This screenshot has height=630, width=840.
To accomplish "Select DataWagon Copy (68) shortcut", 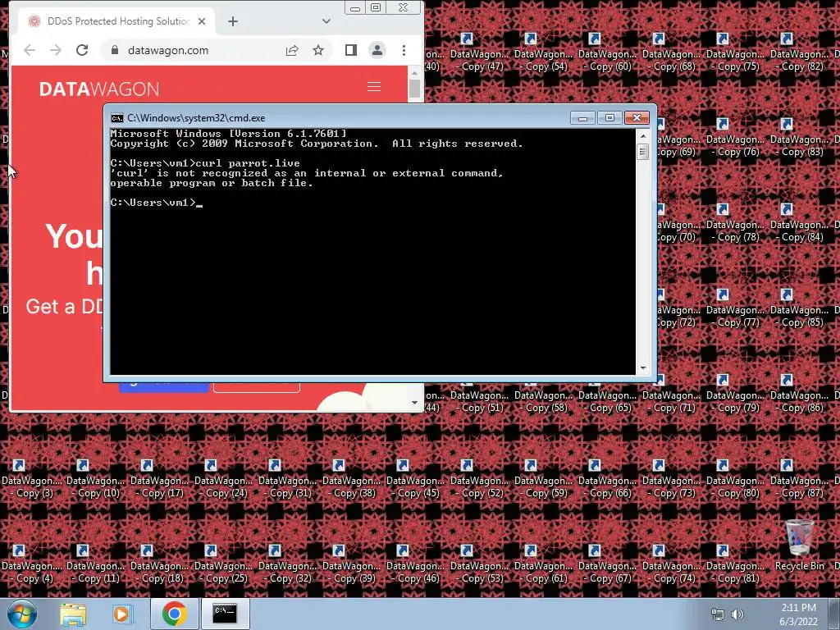I will [672, 52].
